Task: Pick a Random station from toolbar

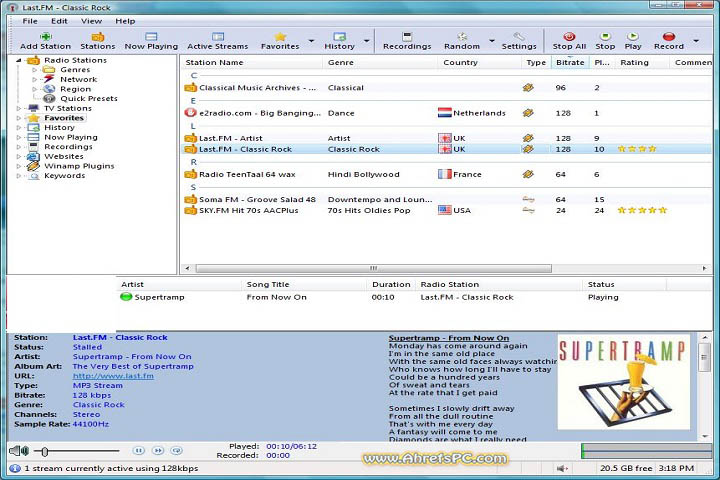Action: [462, 40]
